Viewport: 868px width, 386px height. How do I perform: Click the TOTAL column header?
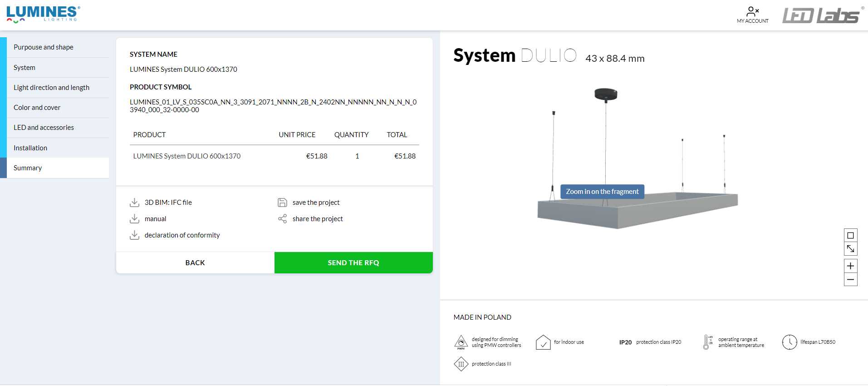coord(397,135)
